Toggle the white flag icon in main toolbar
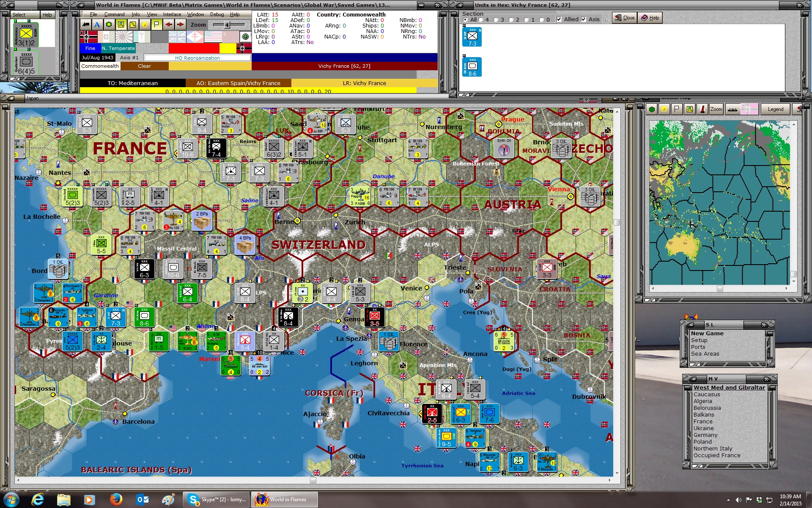The image size is (812, 508). [156, 25]
